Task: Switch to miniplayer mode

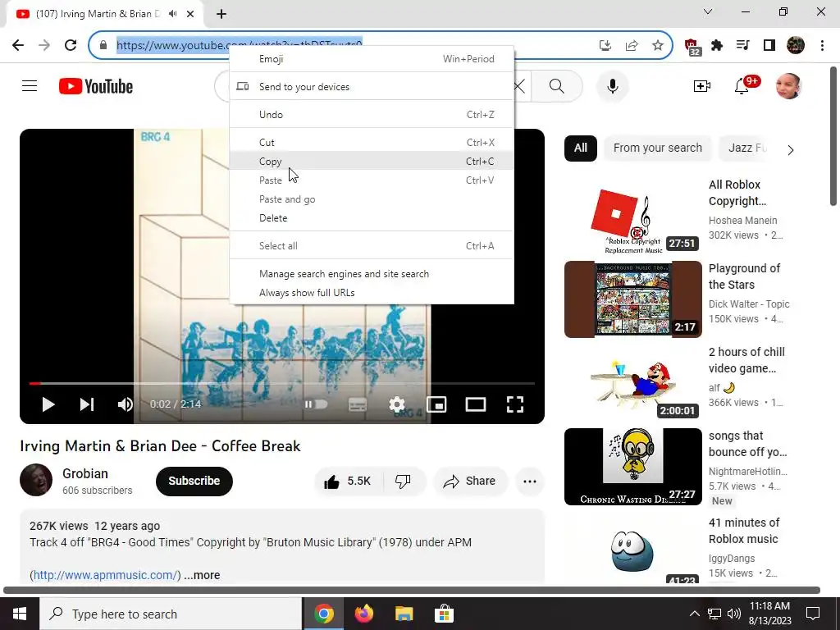Action: [x=436, y=404]
